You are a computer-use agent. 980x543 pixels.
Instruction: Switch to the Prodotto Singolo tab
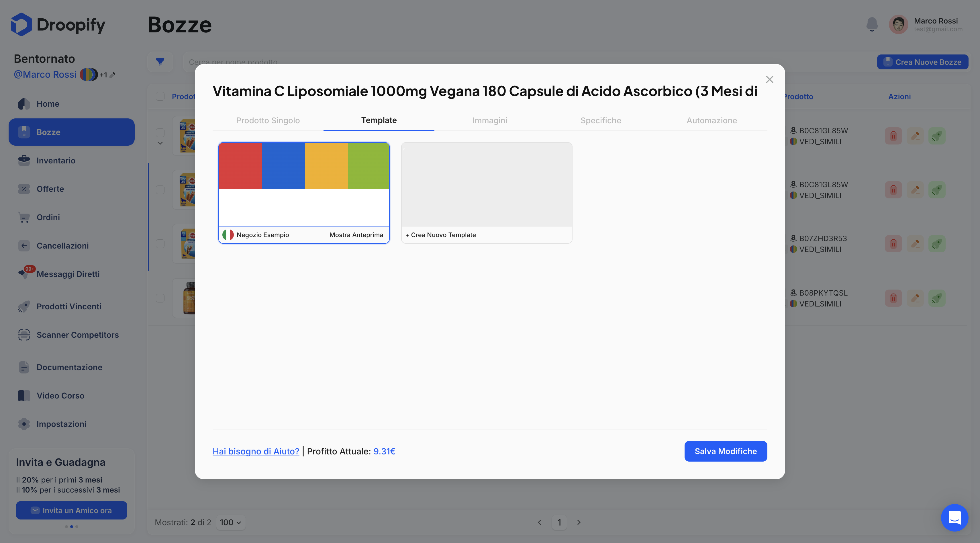(268, 120)
